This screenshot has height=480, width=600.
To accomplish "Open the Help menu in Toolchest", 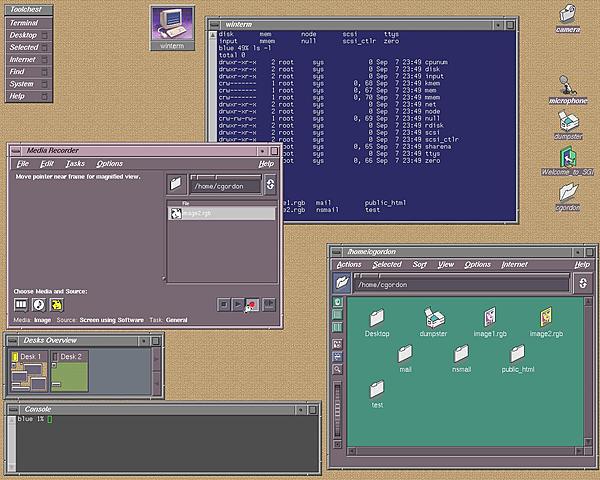I will [x=29, y=96].
